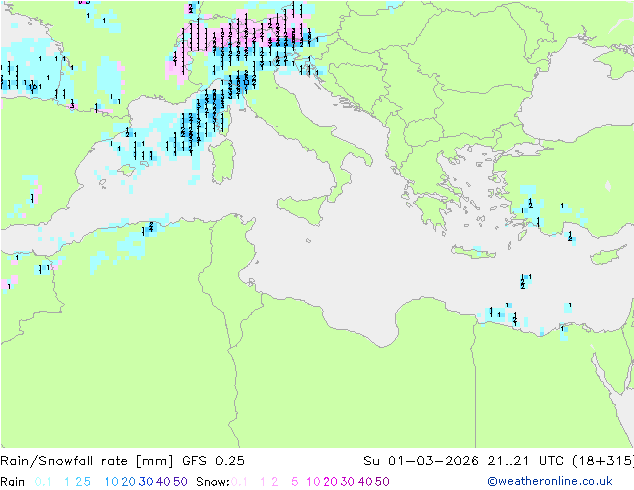Select the Snow legend value 30
Screen dimensions: 634x490
348,482
